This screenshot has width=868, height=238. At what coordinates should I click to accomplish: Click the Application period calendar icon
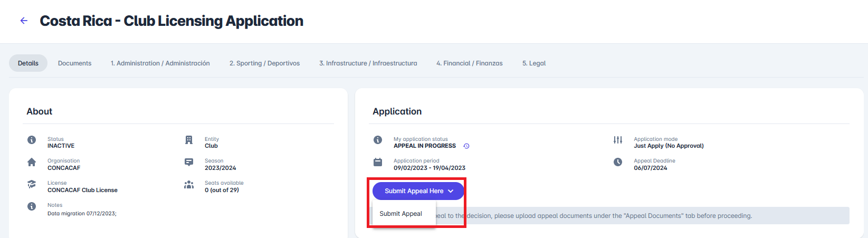pyautogui.click(x=378, y=162)
